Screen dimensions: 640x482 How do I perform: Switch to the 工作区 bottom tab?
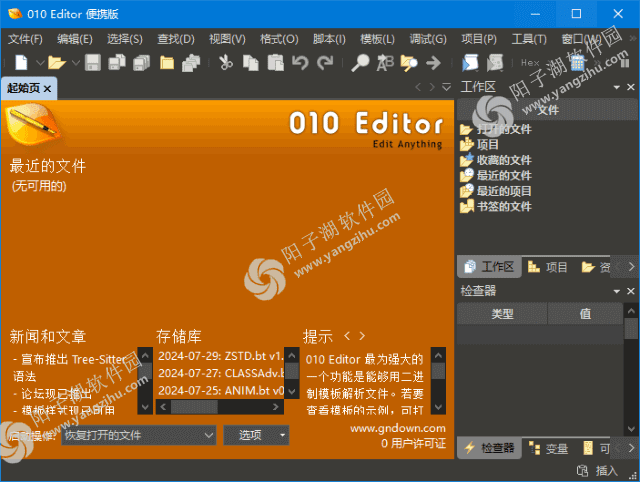click(489, 267)
